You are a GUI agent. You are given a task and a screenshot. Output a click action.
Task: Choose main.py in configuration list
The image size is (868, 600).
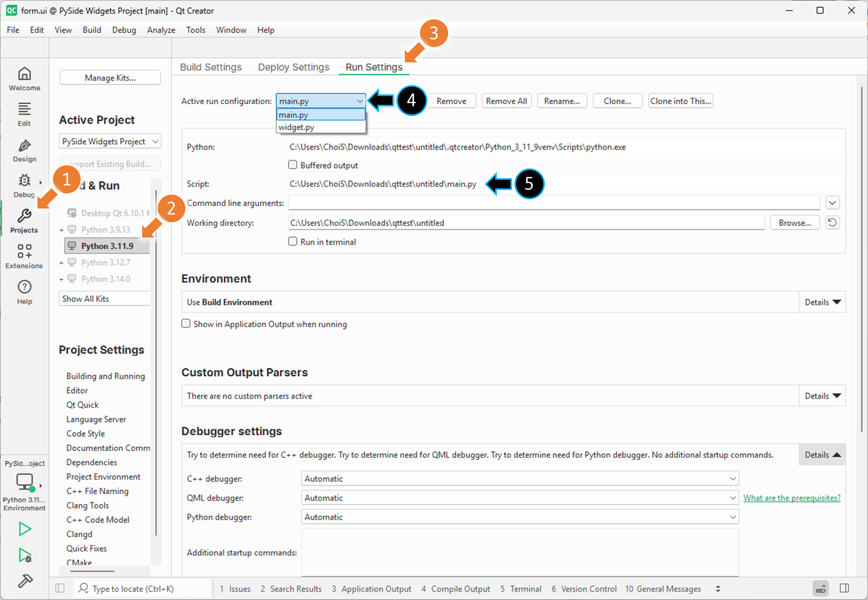(320, 115)
